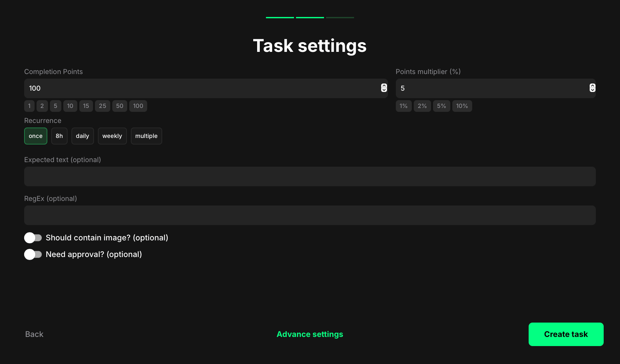Apply the 2% multiplier preset
The height and width of the screenshot is (364, 620).
coord(422,106)
